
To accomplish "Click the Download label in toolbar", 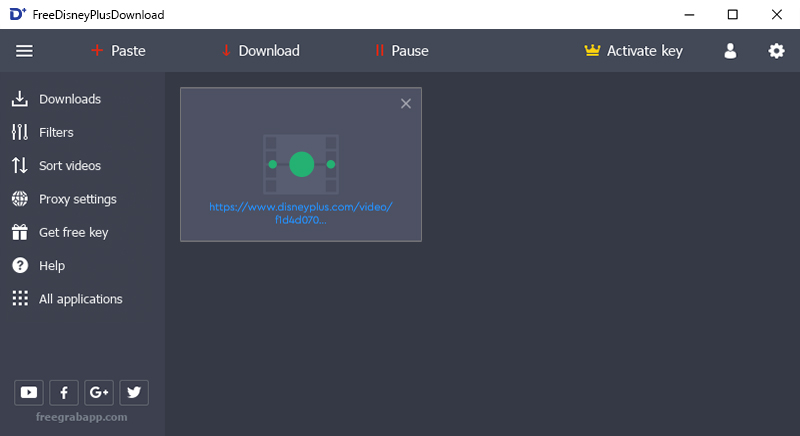I will 269,51.
